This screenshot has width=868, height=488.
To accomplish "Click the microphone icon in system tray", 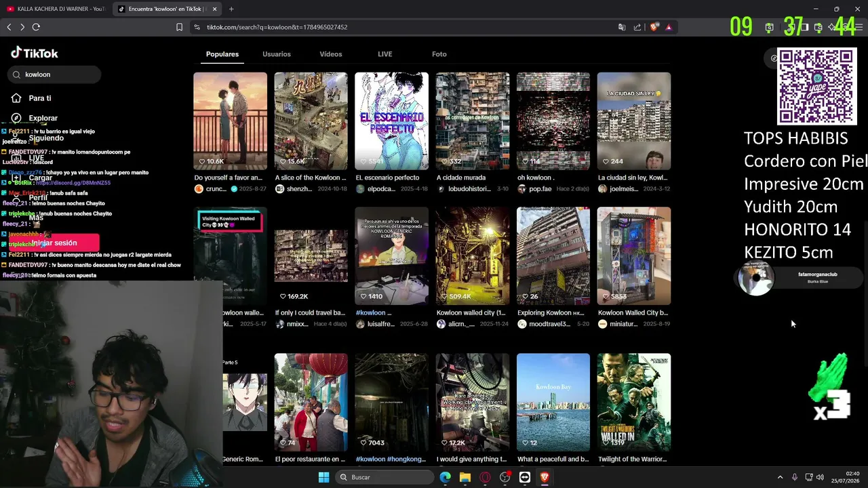I will click(x=794, y=477).
